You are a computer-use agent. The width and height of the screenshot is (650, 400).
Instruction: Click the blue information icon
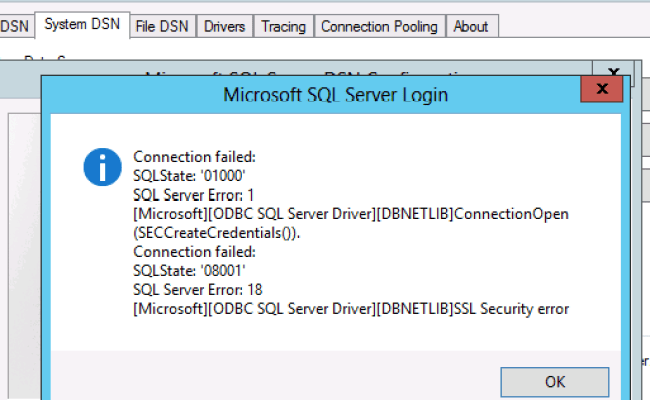point(102,167)
